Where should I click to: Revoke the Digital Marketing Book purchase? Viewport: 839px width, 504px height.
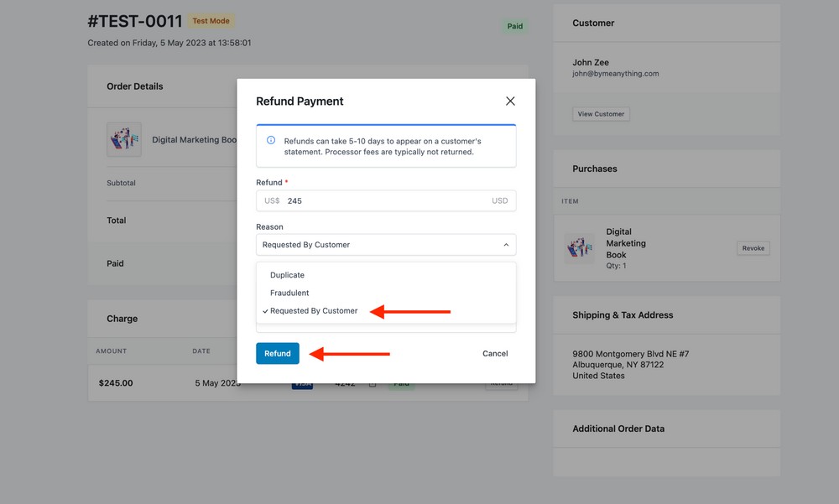click(753, 247)
